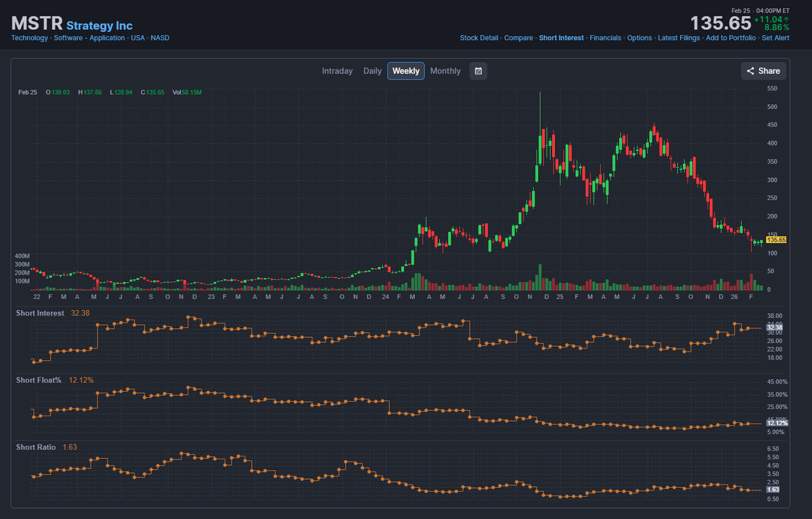
Task: Open Latest Filings link
Action: (x=679, y=38)
